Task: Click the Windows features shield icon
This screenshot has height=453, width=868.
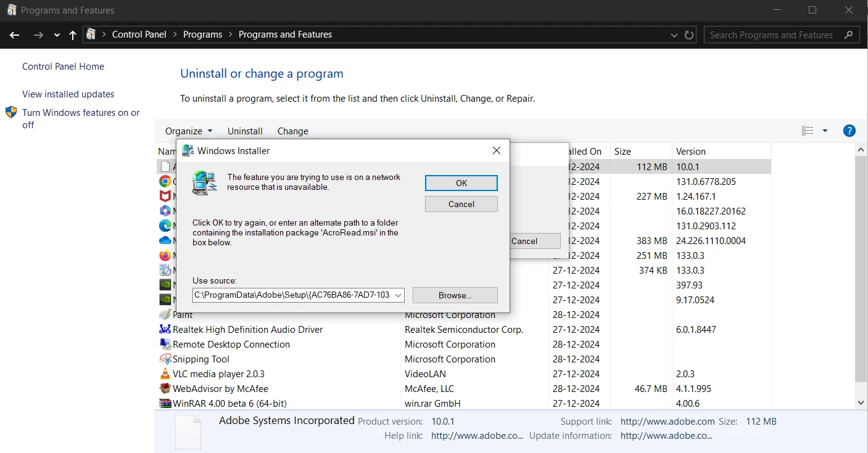Action: pos(11,112)
